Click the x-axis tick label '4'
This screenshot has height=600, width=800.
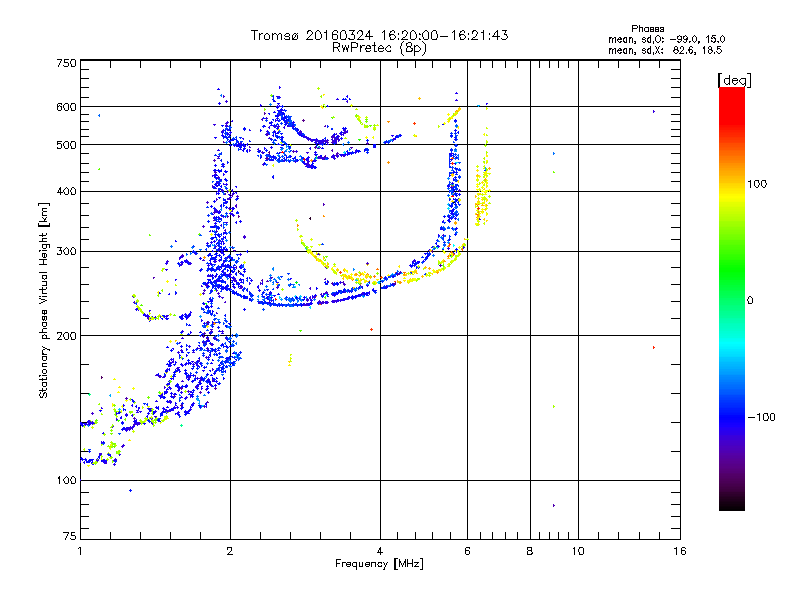pyautogui.click(x=380, y=551)
